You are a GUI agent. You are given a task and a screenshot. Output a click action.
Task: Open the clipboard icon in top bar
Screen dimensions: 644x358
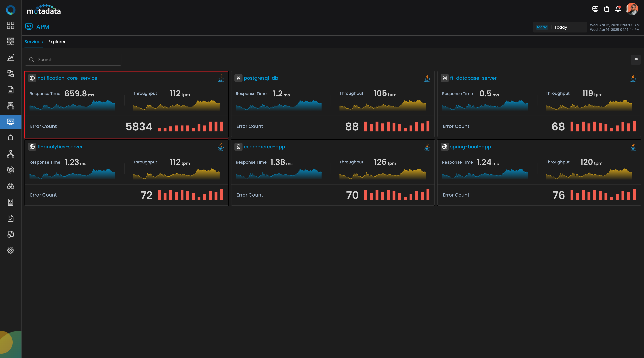[x=606, y=9]
